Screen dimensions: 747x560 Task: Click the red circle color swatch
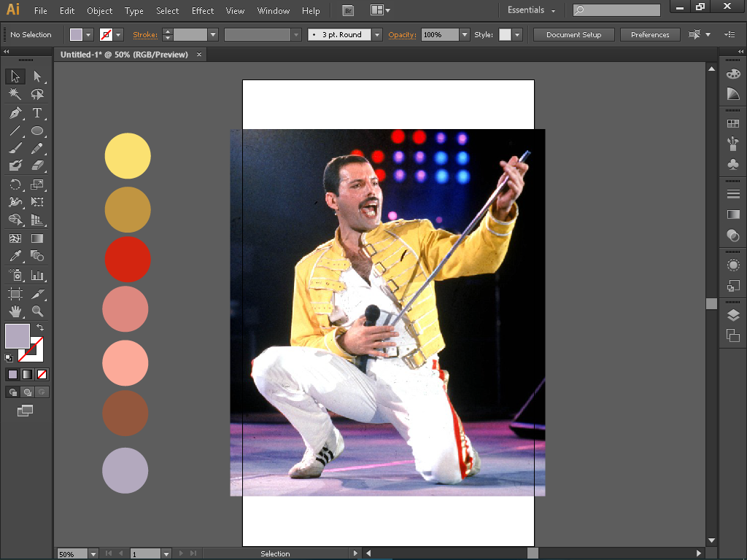click(x=128, y=260)
